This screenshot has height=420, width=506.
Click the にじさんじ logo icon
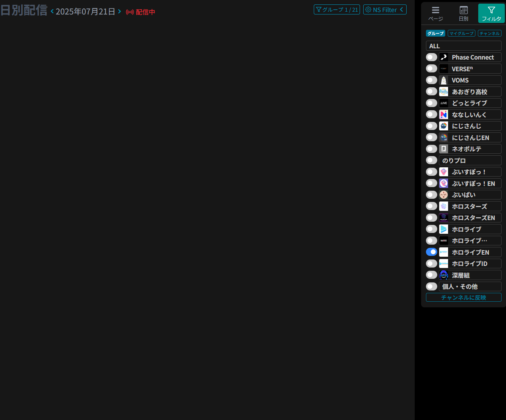[x=444, y=126]
